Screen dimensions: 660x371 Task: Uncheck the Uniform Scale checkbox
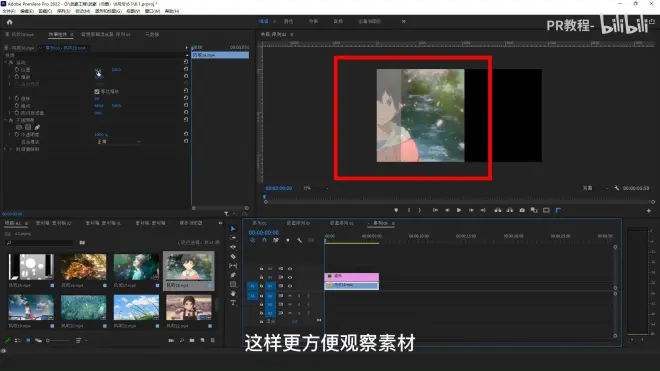[x=97, y=91]
